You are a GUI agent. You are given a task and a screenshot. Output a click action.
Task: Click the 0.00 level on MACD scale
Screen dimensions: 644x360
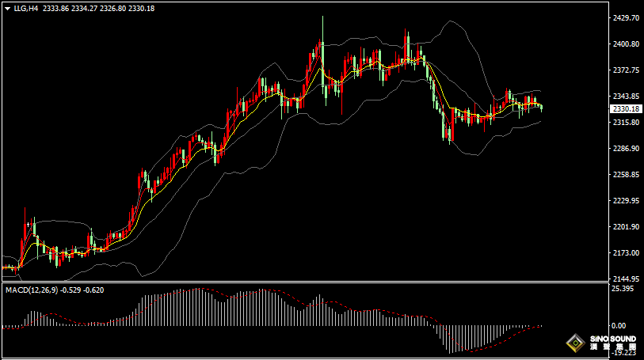click(619, 326)
